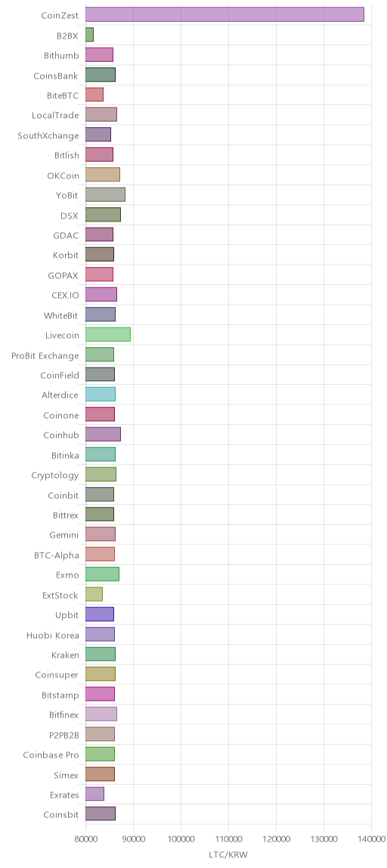Click the ProBit Exchange label
This screenshot has height=868, width=387.
[45, 355]
